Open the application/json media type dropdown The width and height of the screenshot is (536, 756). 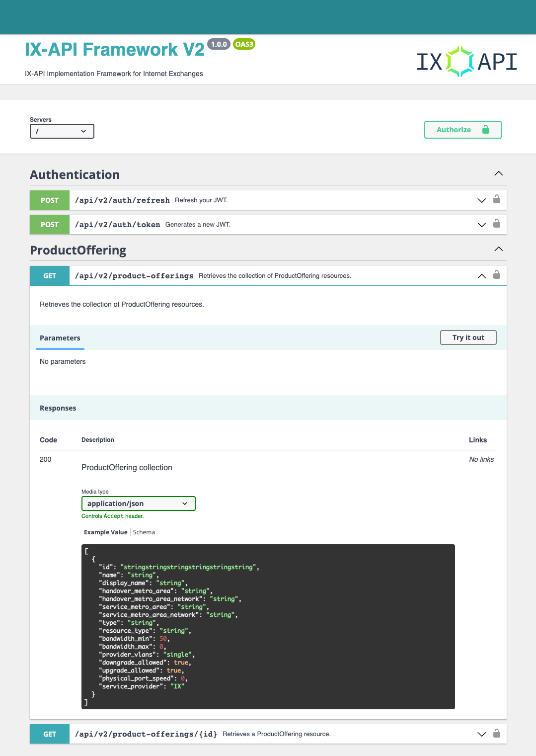pyautogui.click(x=139, y=504)
